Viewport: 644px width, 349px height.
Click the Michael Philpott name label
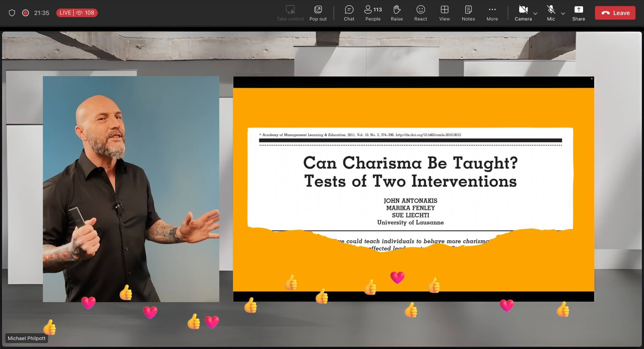click(x=27, y=338)
